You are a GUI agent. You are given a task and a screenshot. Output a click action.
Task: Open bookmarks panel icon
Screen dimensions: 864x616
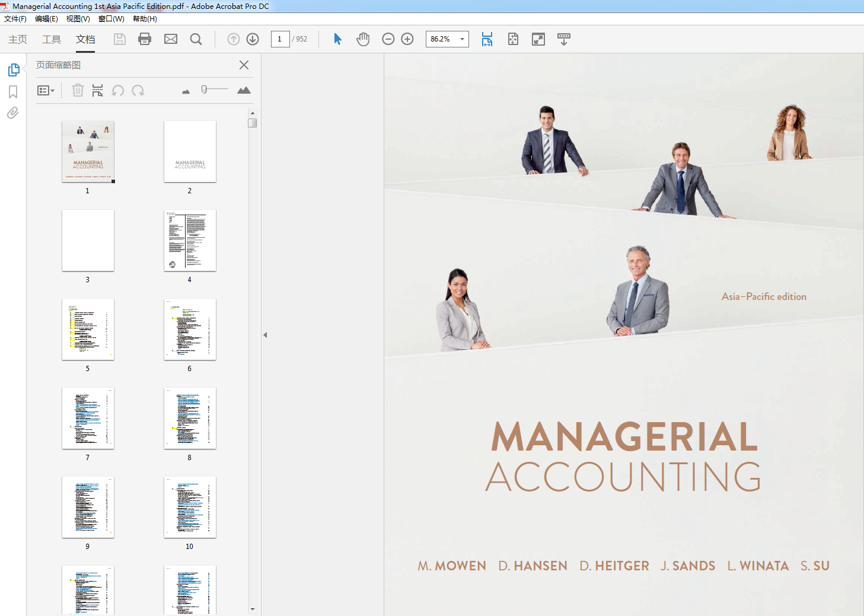(13, 92)
